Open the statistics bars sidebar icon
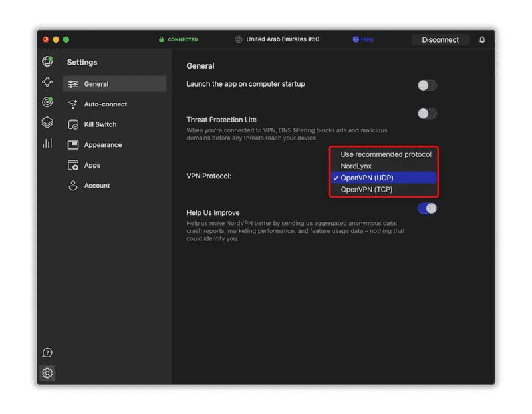The image size is (532, 414). tap(47, 142)
